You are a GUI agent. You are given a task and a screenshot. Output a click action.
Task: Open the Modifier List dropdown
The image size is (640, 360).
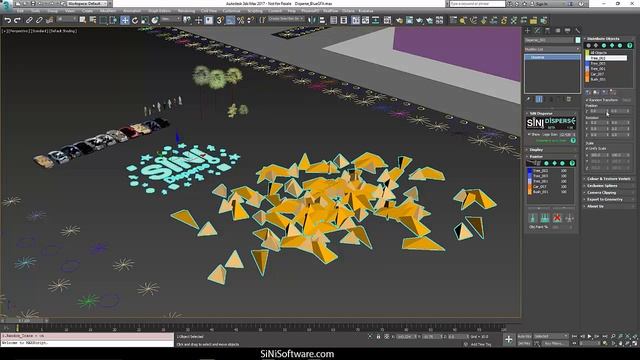click(552, 49)
